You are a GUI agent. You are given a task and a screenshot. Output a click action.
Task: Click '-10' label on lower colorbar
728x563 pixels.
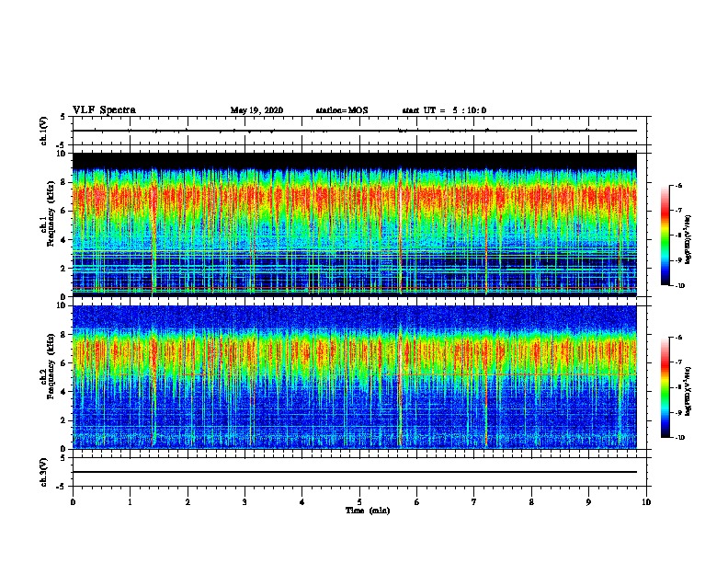[x=680, y=438]
